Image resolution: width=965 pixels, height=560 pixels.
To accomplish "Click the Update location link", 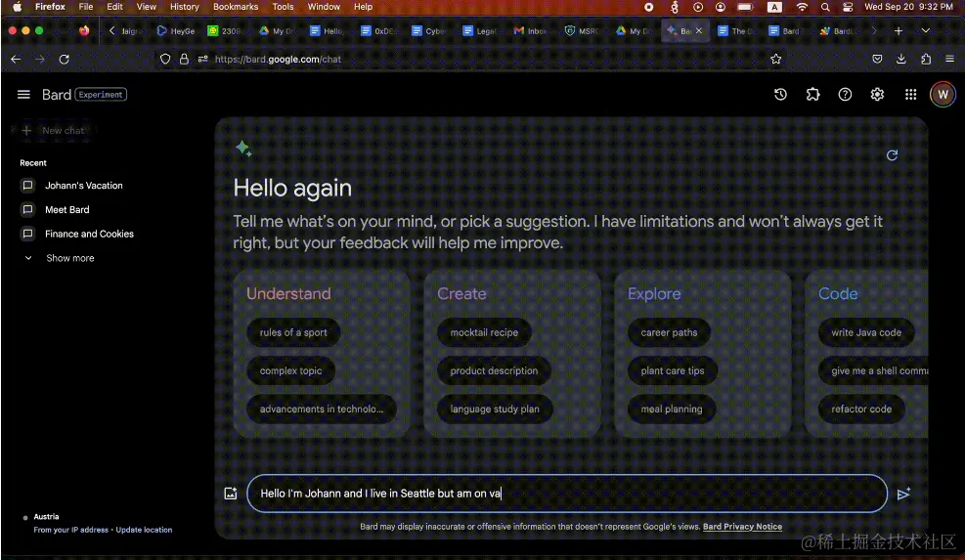I will [144, 530].
